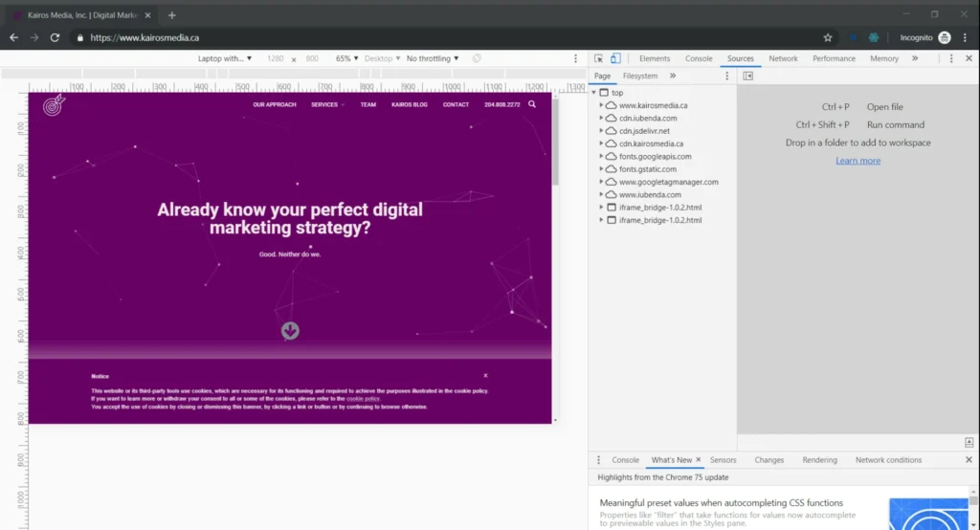
Task: Open the Laptop device preset dropdown
Action: pos(225,58)
